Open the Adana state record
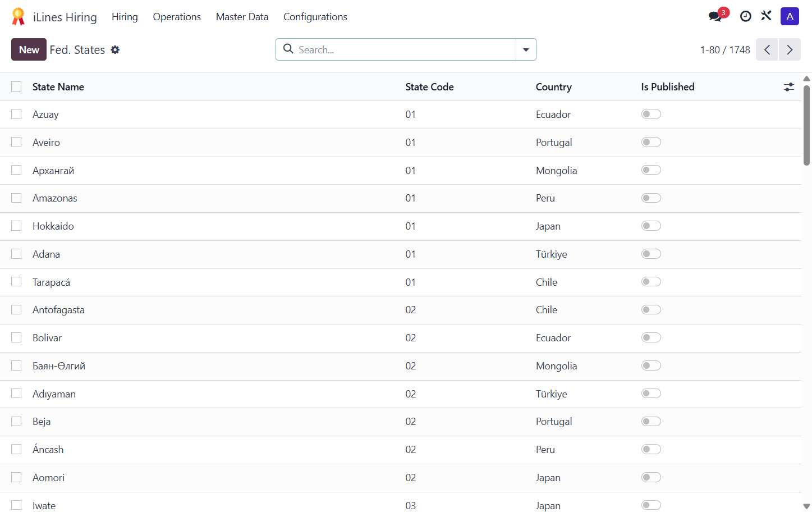The width and height of the screenshot is (812, 512). (x=46, y=254)
